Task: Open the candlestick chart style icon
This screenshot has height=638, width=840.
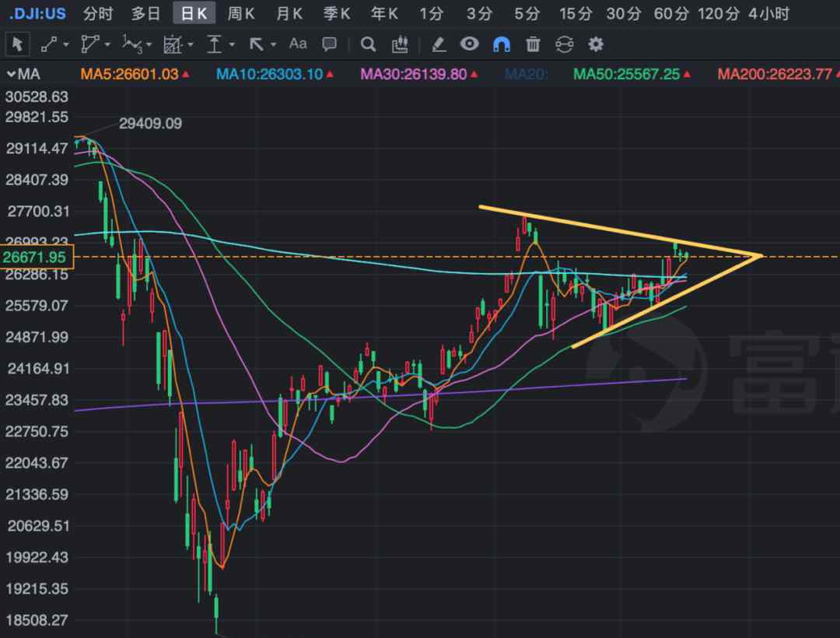Action: pos(400,44)
